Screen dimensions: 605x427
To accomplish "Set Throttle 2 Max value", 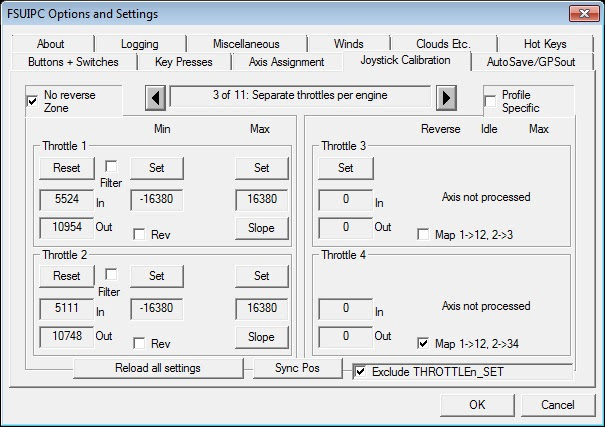I will coord(262,276).
